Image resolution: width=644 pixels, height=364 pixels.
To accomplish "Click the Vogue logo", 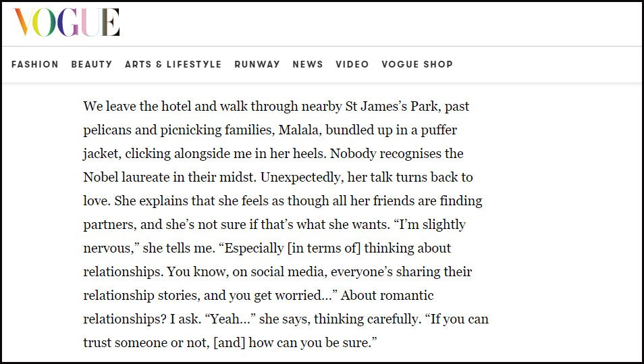I will [67, 22].
